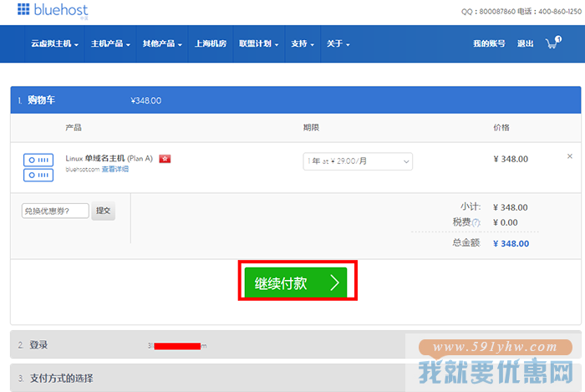Focus the coupon code input field

55,211
